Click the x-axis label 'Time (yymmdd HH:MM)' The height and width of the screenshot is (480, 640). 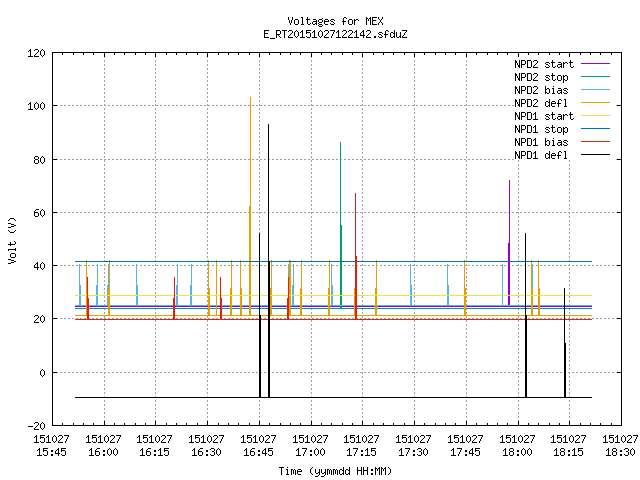tap(335, 471)
